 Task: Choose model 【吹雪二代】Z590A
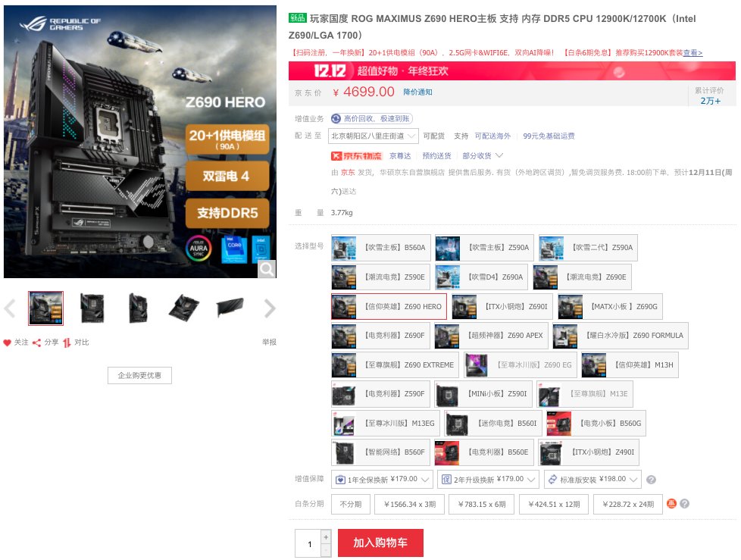(588, 248)
